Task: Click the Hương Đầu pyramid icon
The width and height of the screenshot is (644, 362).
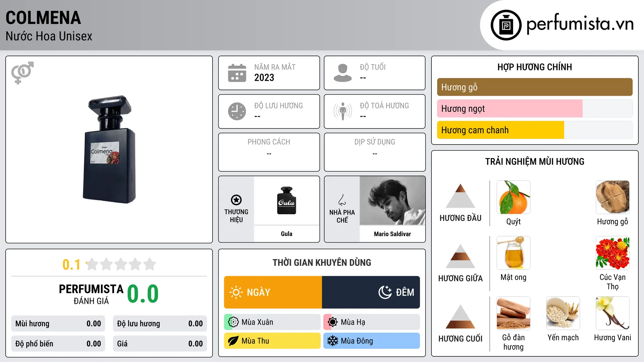Action: (460, 196)
